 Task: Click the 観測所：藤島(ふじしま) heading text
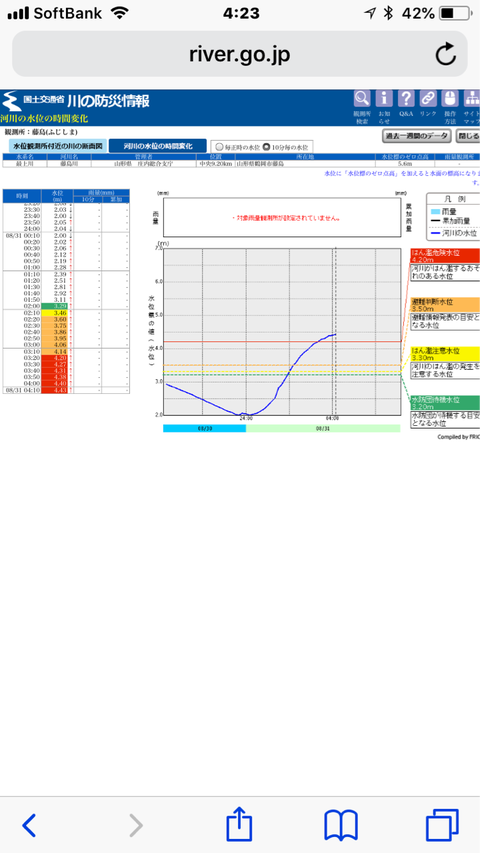point(41,132)
